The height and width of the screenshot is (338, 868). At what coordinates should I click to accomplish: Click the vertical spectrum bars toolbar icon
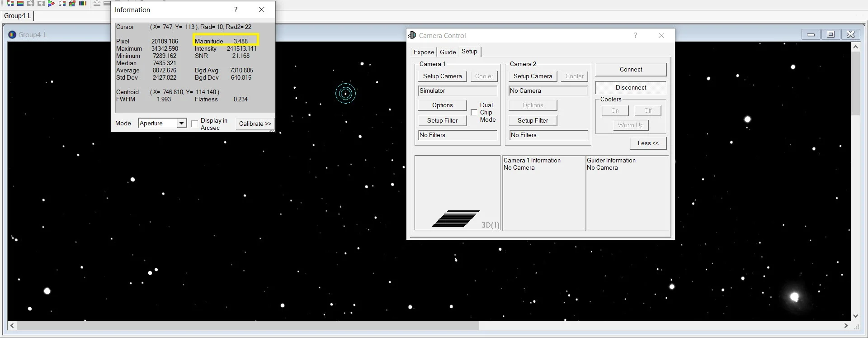tap(83, 3)
